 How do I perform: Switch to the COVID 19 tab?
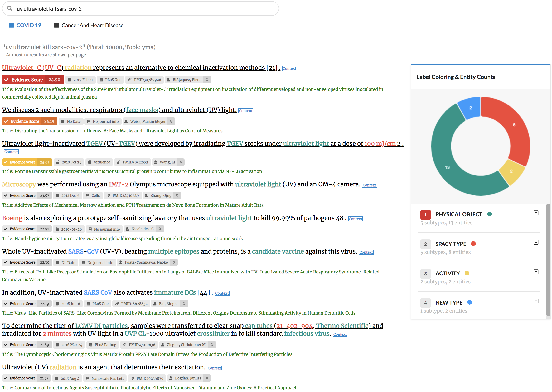coord(25,25)
